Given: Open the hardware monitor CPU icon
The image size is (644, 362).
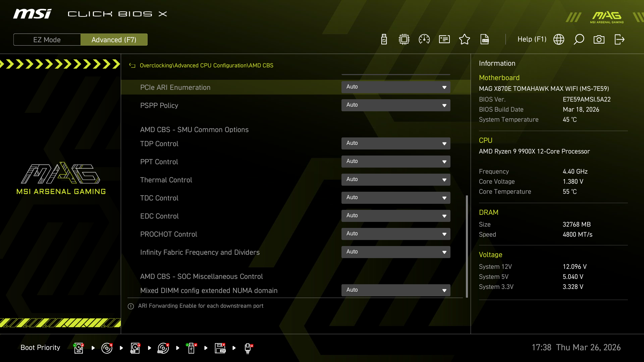Looking at the screenshot, I should point(404,39).
